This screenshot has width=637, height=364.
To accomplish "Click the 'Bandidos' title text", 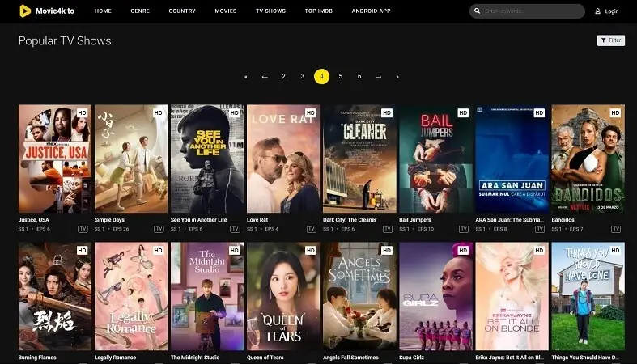I will 563,220.
